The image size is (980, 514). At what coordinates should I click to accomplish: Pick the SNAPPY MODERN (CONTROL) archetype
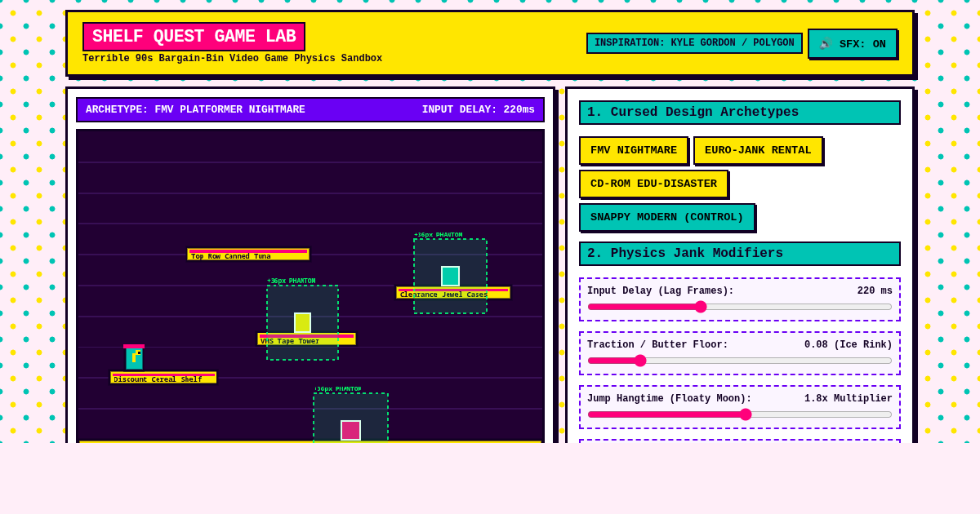click(667, 217)
